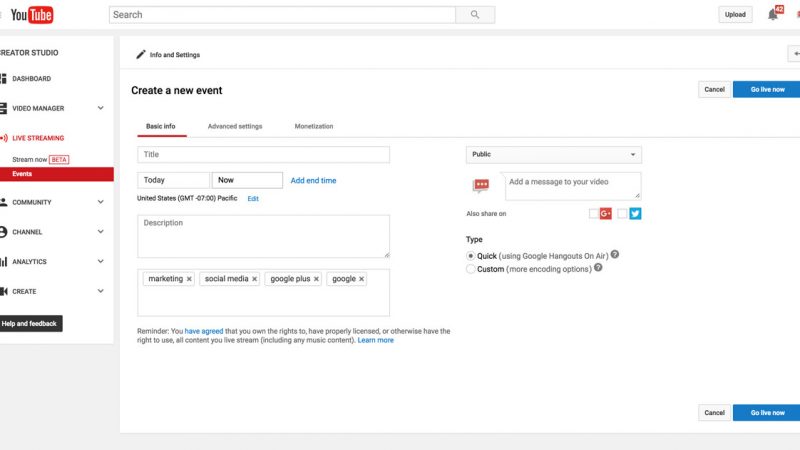Open help for Quick type option
Screen dimensions: 800x450
[x=615, y=255]
